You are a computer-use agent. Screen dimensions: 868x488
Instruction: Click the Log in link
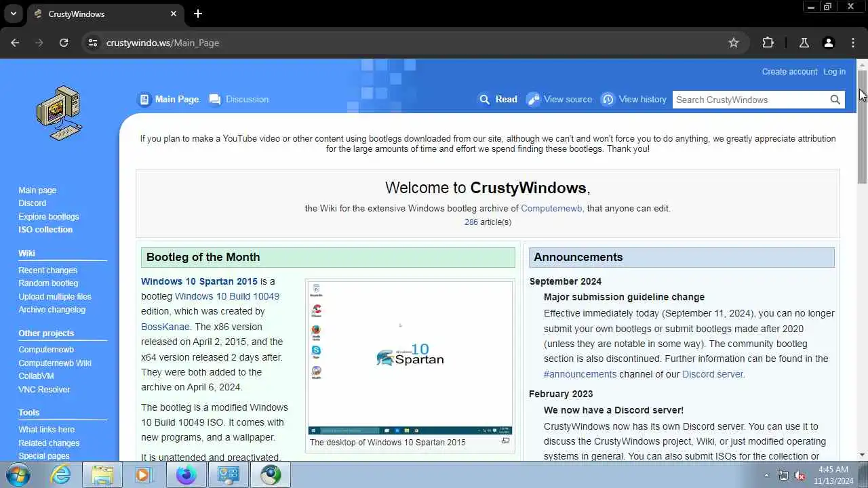pos(834,72)
